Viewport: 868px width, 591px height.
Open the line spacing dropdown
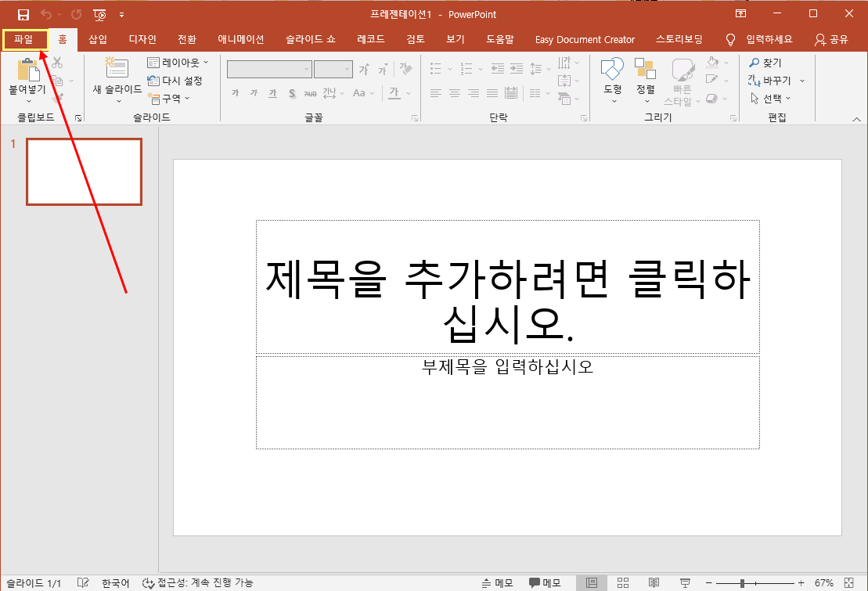(x=539, y=68)
